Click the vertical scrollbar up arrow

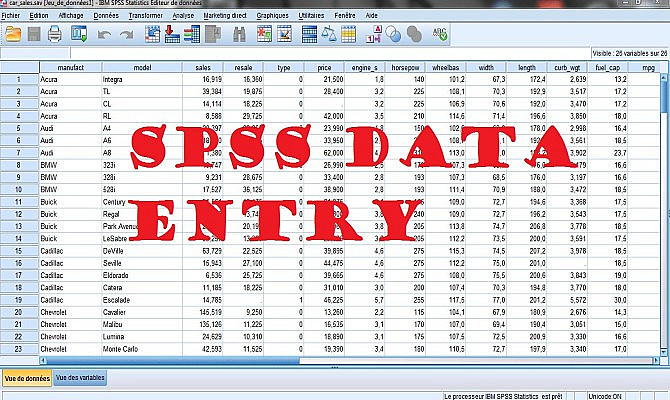tap(664, 77)
